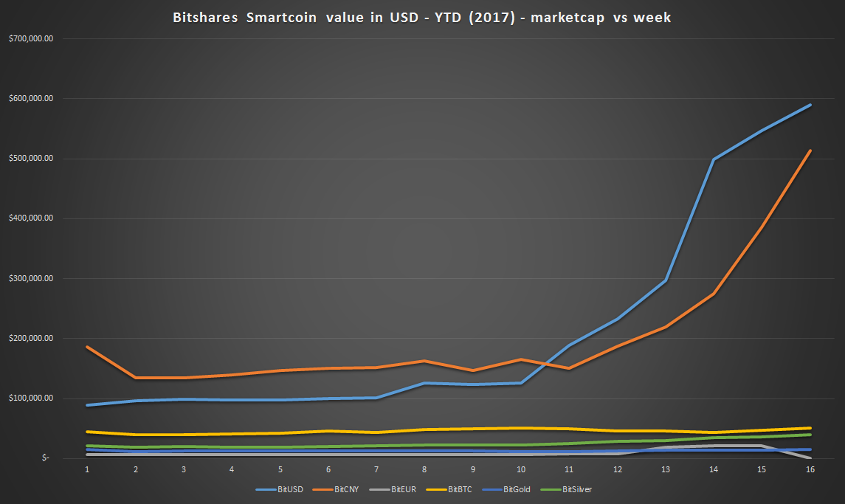
Task: Click the BitCNY legend entry
Action: tap(336, 489)
